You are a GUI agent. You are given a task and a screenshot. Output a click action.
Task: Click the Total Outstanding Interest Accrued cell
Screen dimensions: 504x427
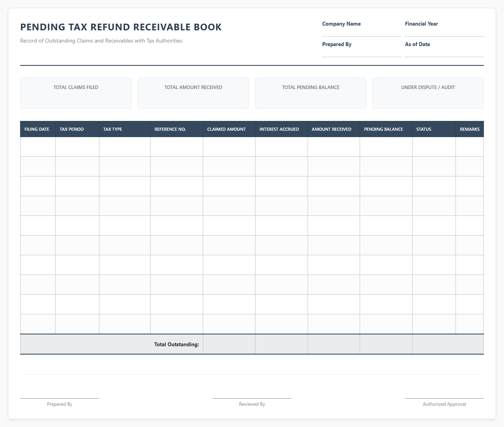pos(282,344)
